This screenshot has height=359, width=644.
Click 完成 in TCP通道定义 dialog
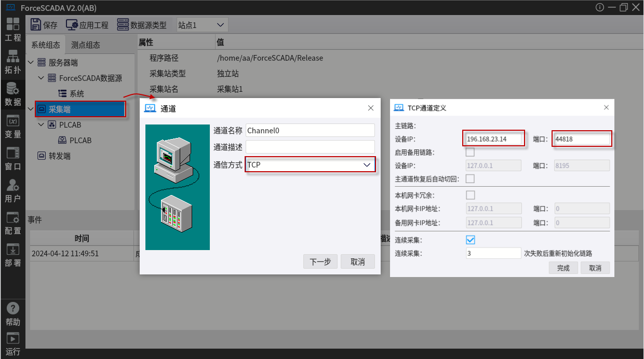click(563, 268)
